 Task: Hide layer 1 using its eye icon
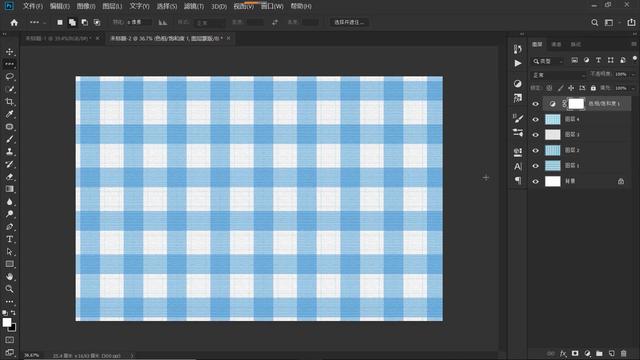[536, 166]
